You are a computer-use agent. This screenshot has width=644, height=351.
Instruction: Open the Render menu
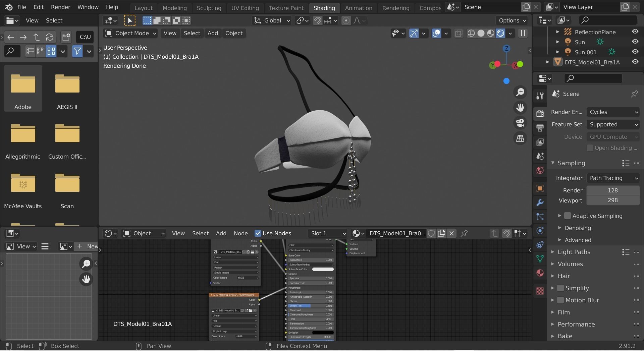[60, 7]
